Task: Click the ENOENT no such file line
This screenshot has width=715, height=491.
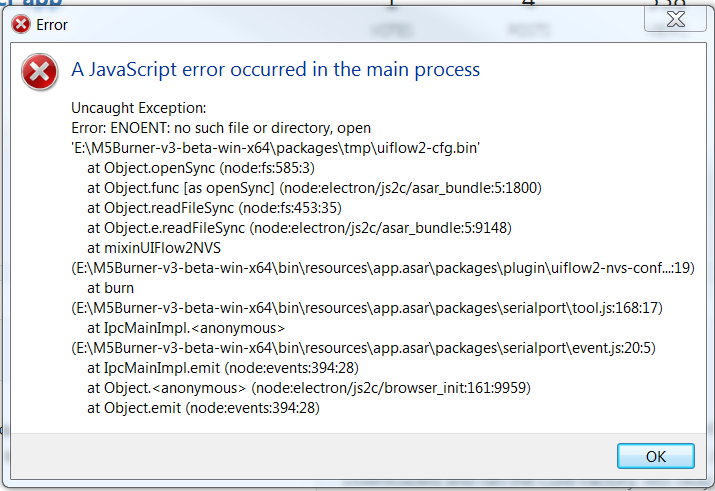Action: [x=221, y=128]
